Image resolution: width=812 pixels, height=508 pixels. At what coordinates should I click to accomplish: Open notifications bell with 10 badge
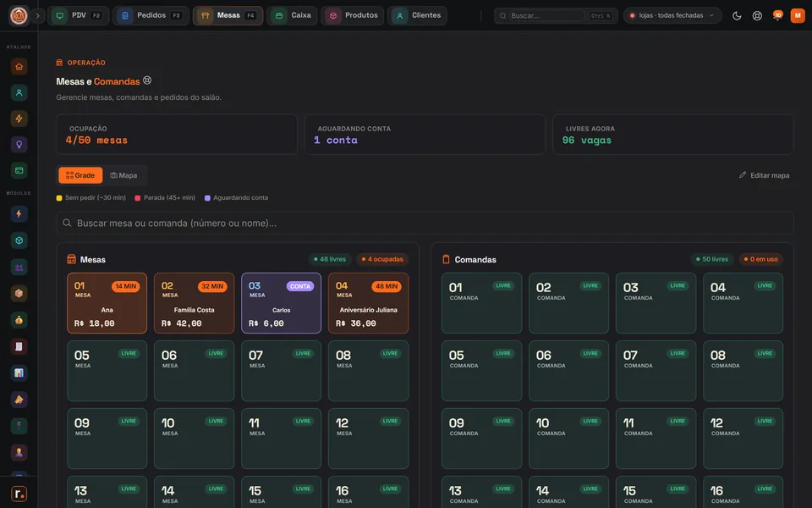(x=777, y=15)
